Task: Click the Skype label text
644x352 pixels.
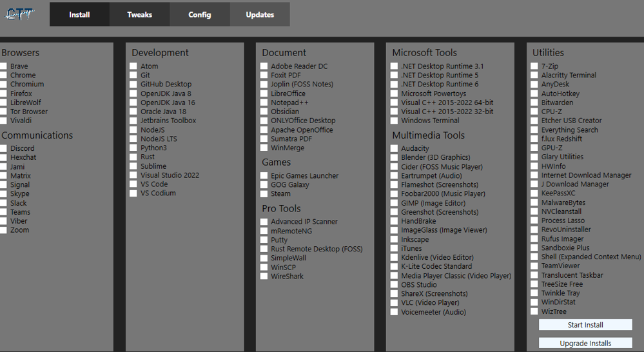Action: (20, 193)
